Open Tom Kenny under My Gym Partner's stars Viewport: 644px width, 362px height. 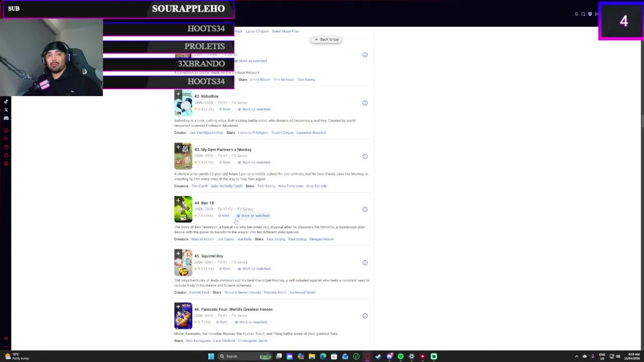click(x=266, y=186)
